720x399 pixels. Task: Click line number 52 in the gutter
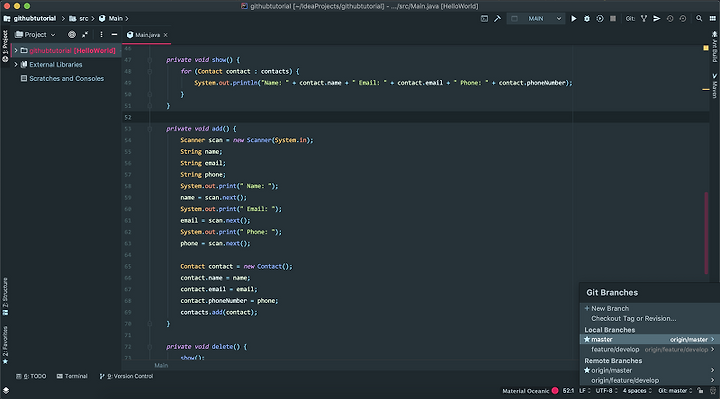(128, 118)
